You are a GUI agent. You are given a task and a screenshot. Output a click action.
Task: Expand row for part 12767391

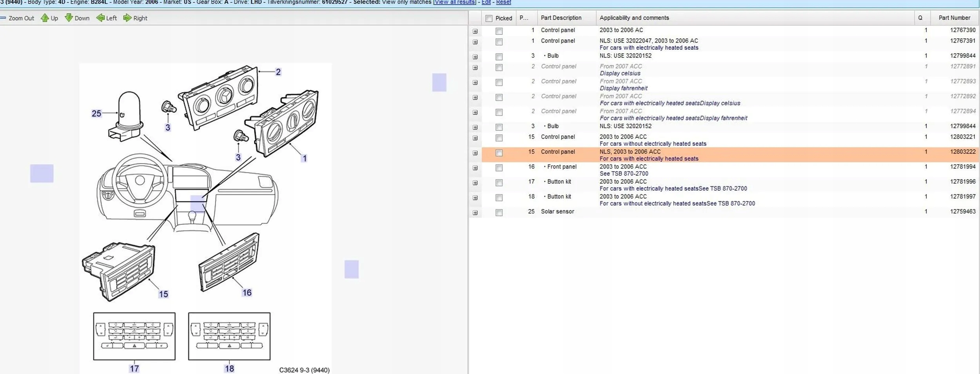click(x=475, y=42)
